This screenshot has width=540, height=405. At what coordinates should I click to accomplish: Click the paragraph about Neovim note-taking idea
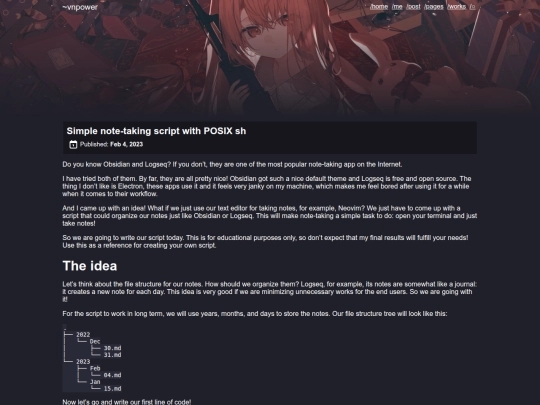pos(270,216)
